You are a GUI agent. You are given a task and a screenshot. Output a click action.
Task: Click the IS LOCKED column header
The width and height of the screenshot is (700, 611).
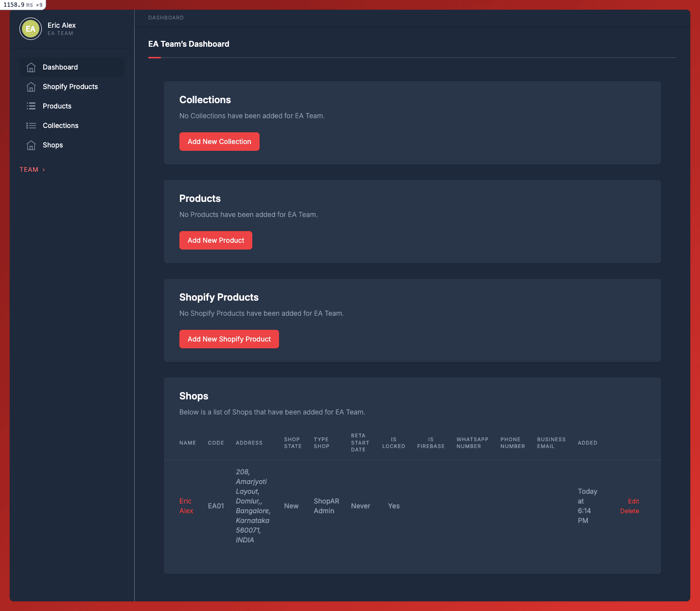(x=394, y=443)
